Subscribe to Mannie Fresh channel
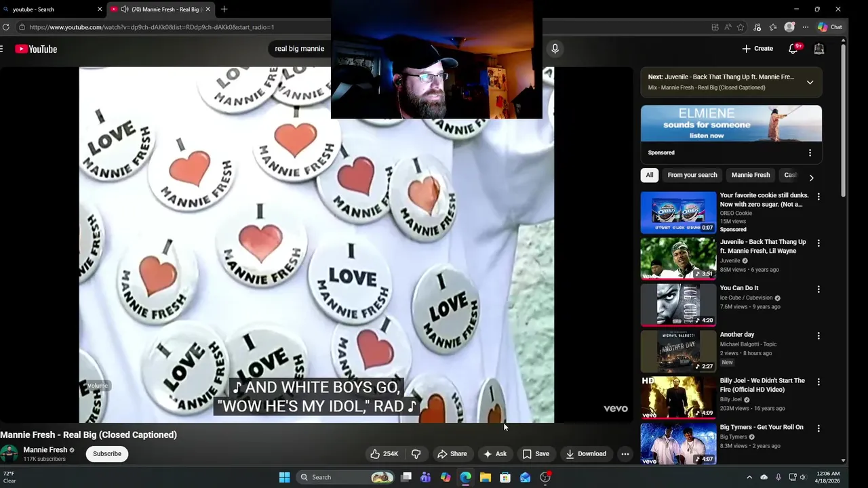Screen dimensions: 868x488 (107, 454)
